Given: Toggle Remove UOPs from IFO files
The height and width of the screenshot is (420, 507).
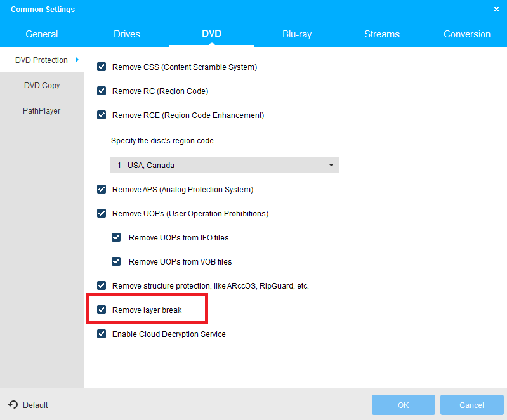Looking at the screenshot, I should click(116, 237).
